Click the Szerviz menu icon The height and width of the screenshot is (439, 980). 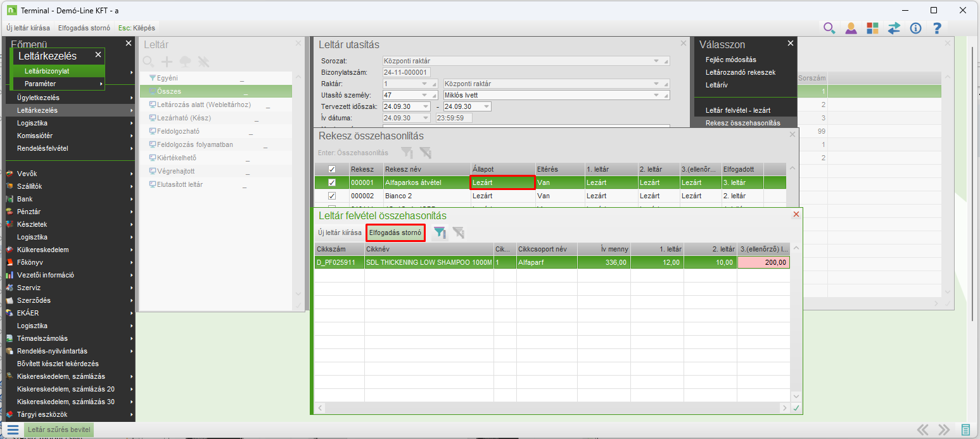10,288
